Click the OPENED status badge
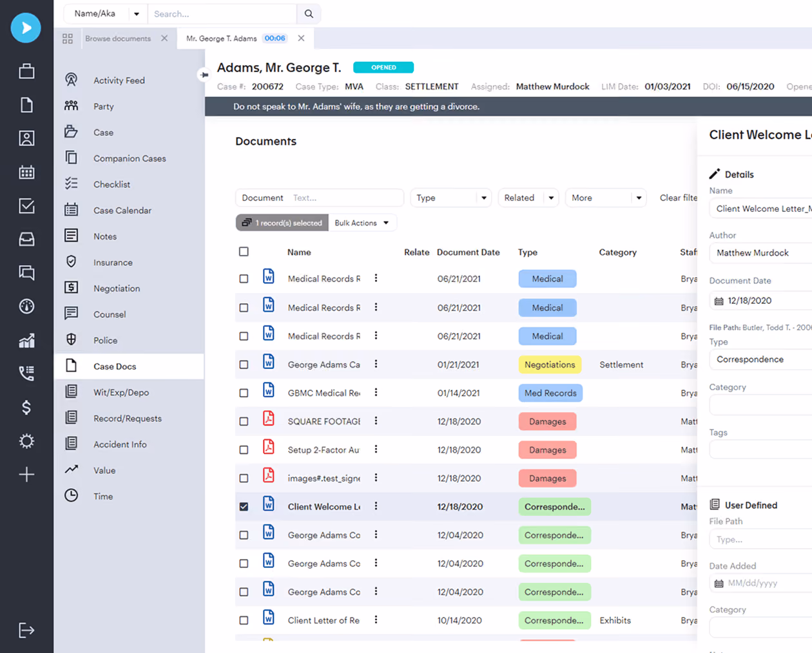 [383, 68]
